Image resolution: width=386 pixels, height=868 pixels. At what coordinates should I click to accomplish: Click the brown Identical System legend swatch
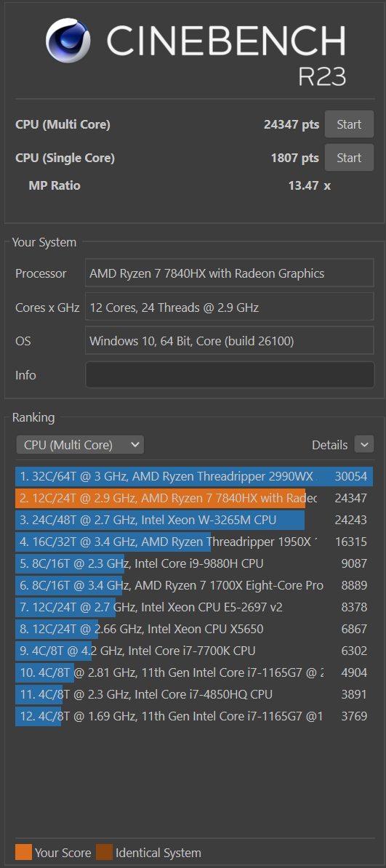pos(104,853)
